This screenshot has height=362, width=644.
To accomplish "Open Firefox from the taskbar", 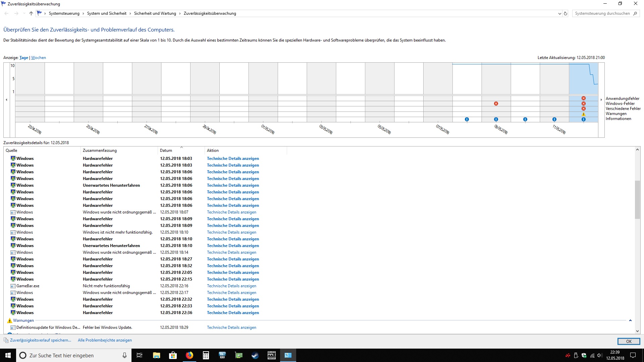I will click(x=190, y=355).
